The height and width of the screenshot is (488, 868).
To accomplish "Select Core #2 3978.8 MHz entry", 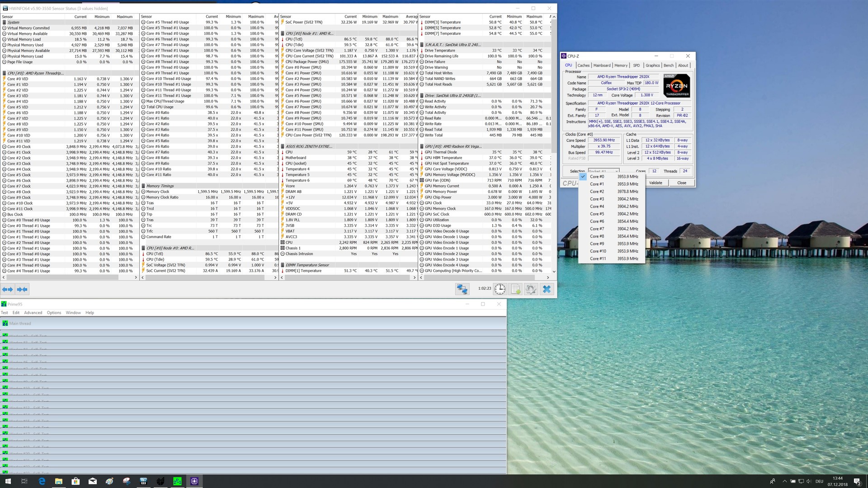I will pyautogui.click(x=612, y=192).
